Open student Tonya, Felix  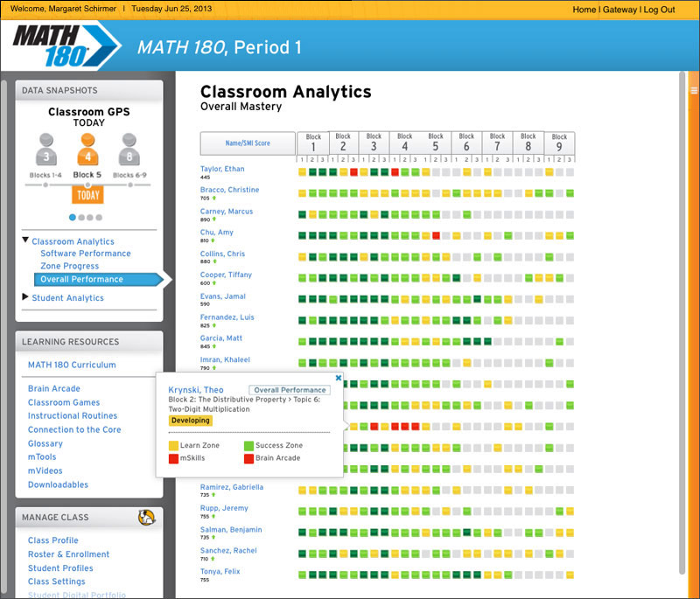220,572
